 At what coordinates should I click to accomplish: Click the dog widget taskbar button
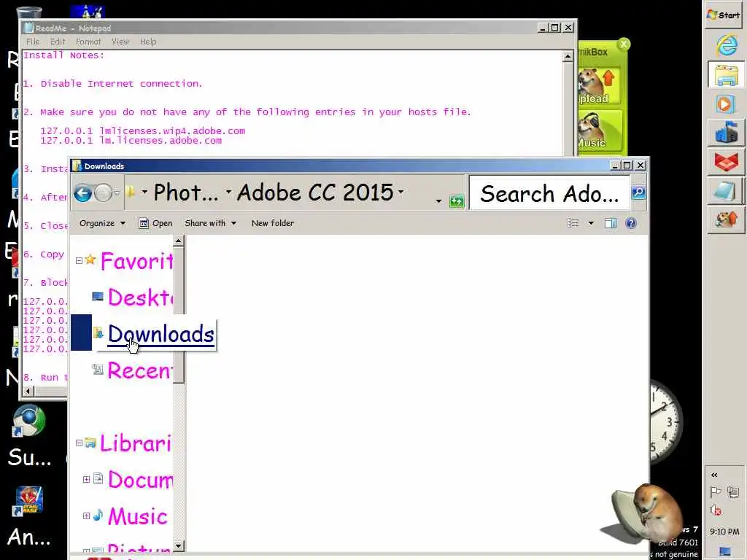coord(726,220)
